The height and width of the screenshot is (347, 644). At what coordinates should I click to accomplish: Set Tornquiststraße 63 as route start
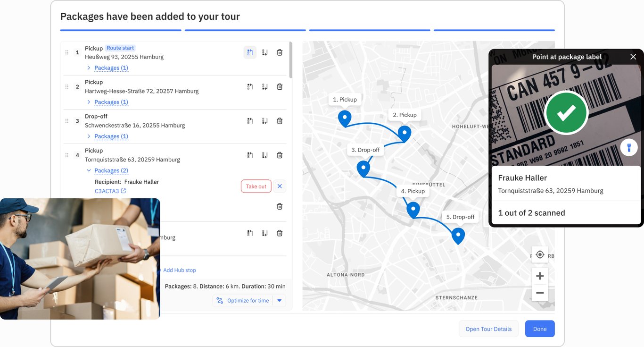click(x=250, y=155)
